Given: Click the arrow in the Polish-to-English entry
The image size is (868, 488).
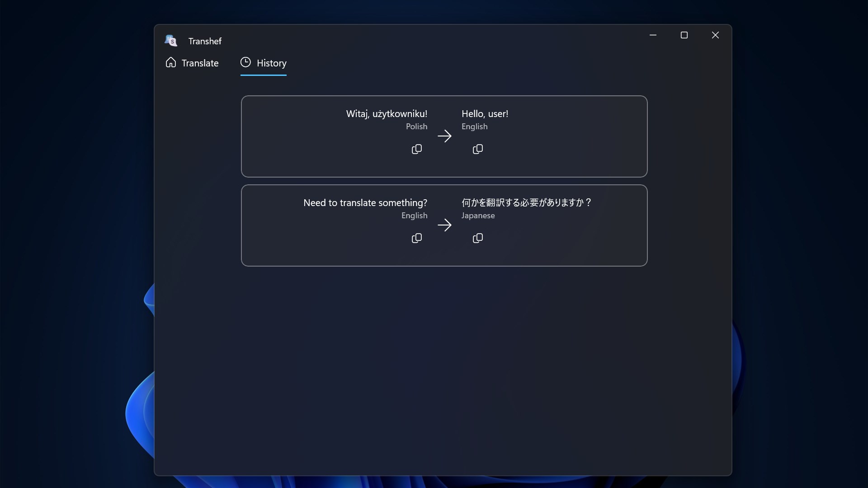Looking at the screenshot, I should pos(444,136).
